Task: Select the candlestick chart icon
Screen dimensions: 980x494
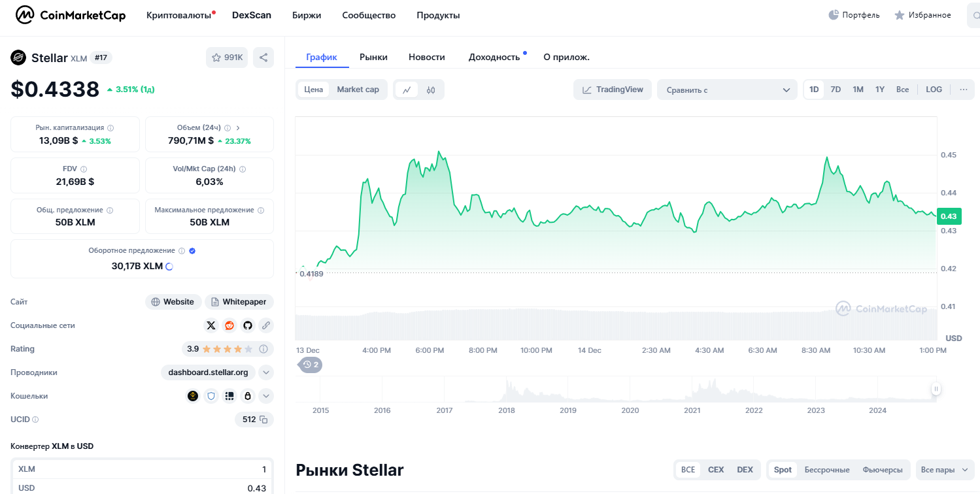Action: point(431,90)
